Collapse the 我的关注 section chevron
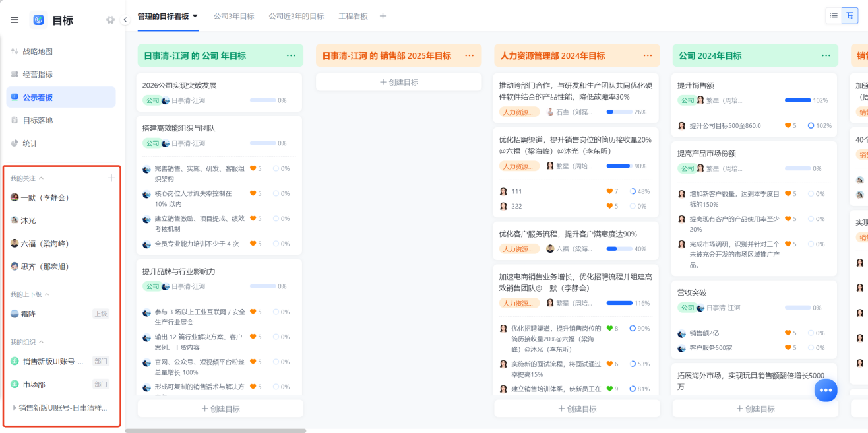868x433 pixels. coord(41,178)
